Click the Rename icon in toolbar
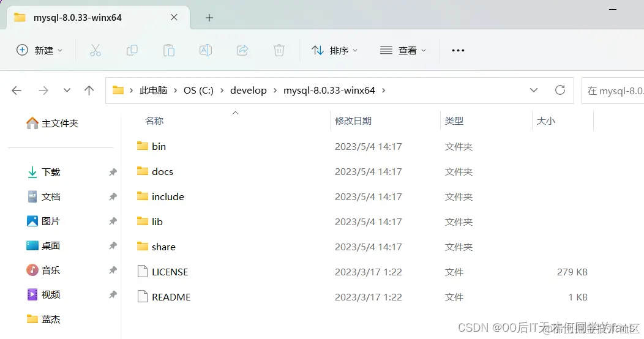 (205, 50)
